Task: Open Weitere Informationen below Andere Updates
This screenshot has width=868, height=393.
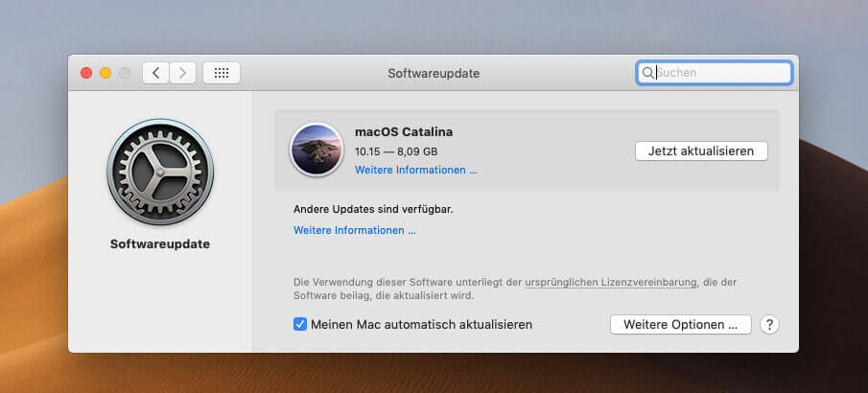Action: click(x=354, y=230)
